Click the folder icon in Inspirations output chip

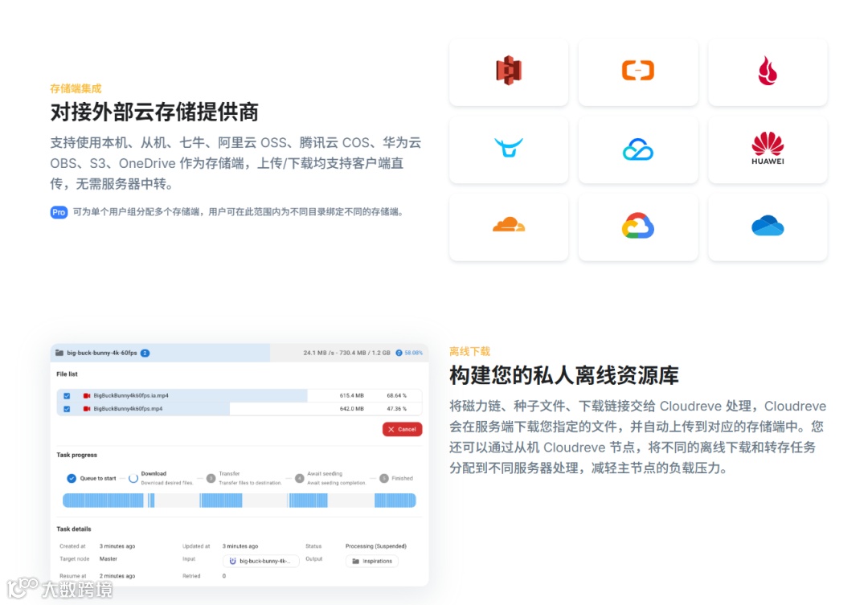[x=355, y=561]
